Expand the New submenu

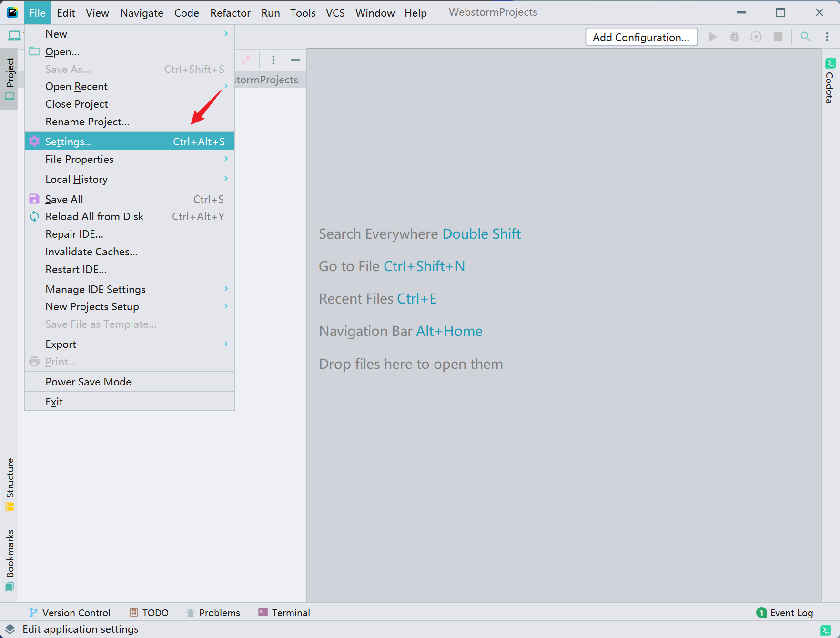pyautogui.click(x=130, y=34)
